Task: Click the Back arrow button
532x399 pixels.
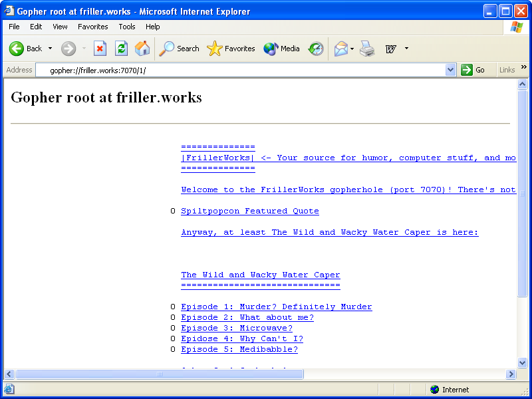Action: click(x=25, y=49)
